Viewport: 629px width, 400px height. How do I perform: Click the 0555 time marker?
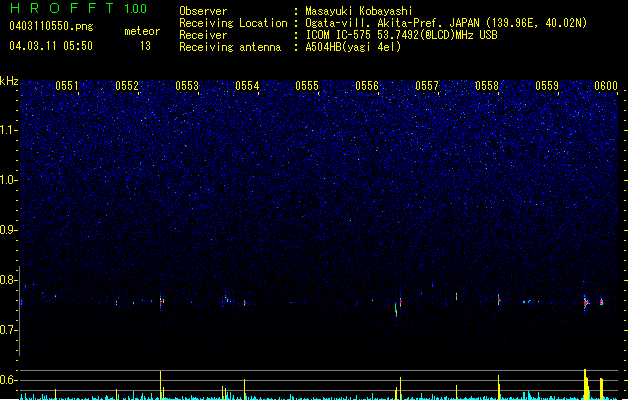pyautogui.click(x=307, y=86)
